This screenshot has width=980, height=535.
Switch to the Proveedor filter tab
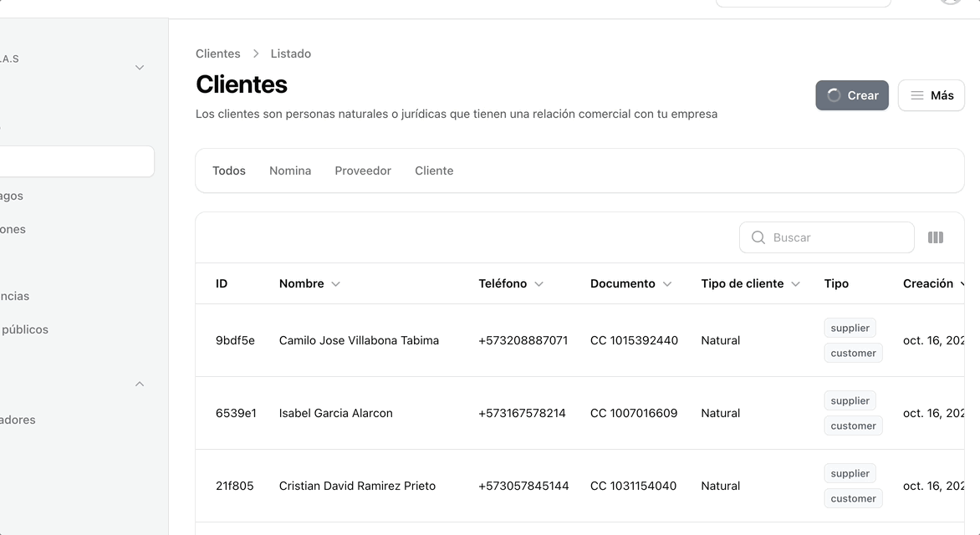click(x=363, y=171)
